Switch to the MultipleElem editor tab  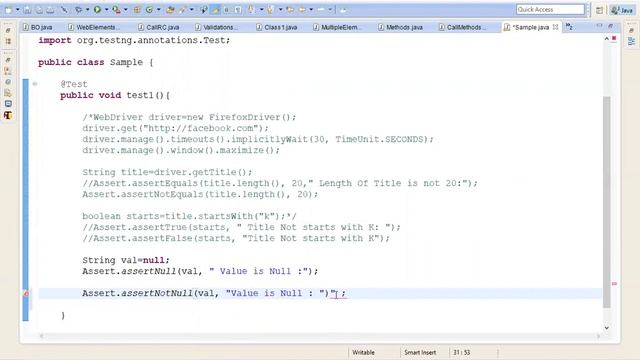[x=337, y=27]
